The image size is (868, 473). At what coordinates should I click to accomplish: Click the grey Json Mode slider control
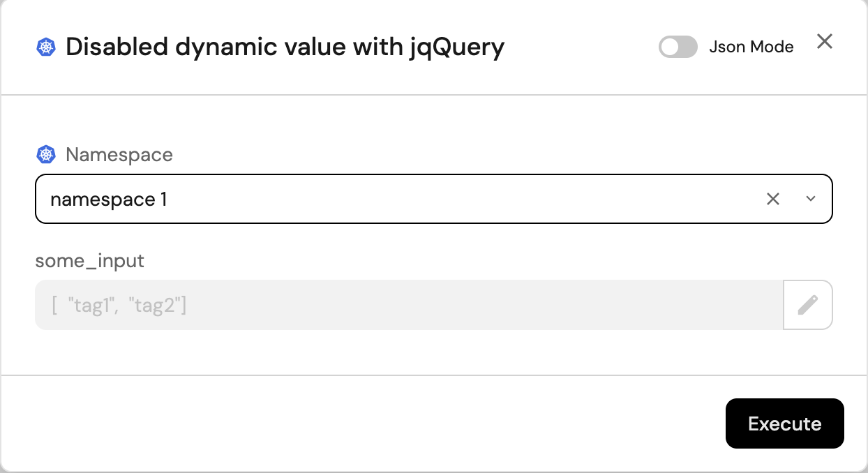[x=678, y=47]
